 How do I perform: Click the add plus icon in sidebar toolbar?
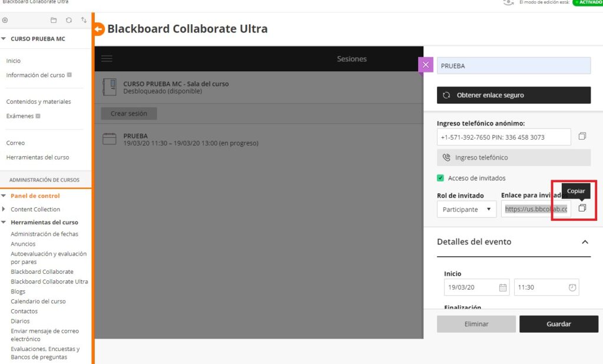pos(5,21)
